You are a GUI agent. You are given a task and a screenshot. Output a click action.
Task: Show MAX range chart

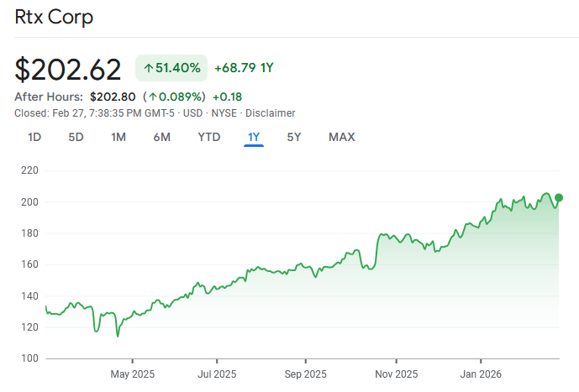[x=341, y=137]
